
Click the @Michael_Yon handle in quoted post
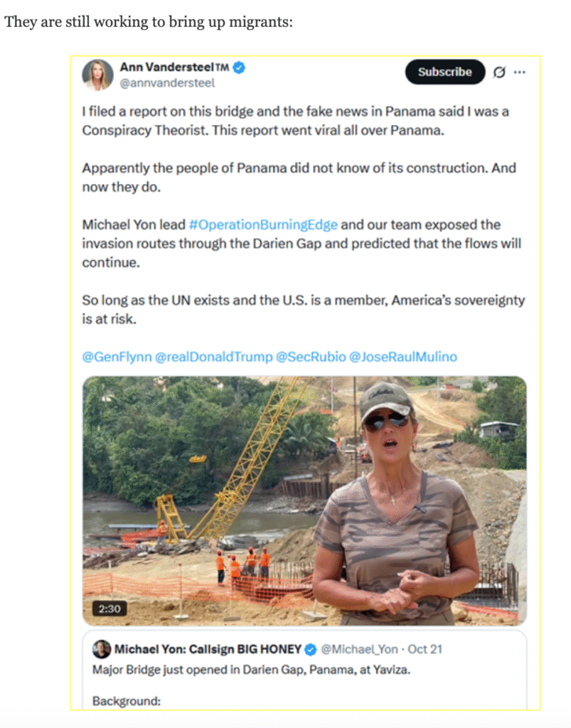point(359,649)
